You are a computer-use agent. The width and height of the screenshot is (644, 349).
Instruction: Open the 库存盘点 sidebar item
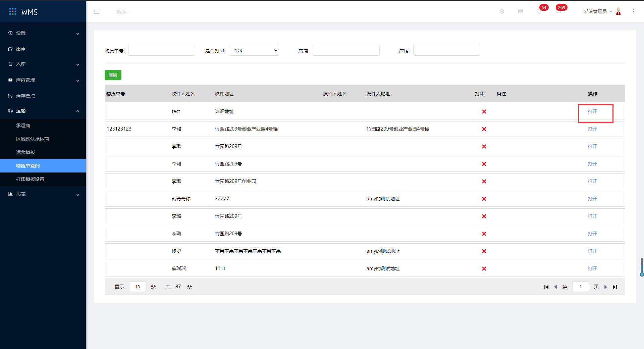43,96
